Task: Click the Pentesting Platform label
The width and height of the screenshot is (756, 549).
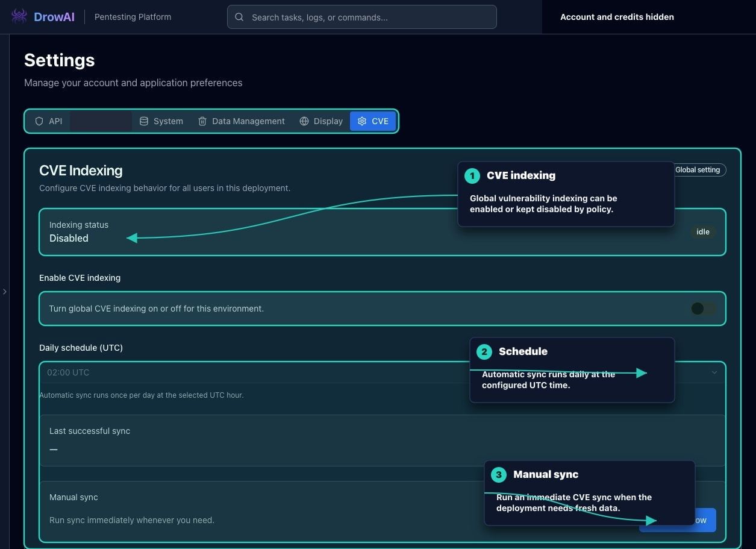Action: pyautogui.click(x=133, y=17)
